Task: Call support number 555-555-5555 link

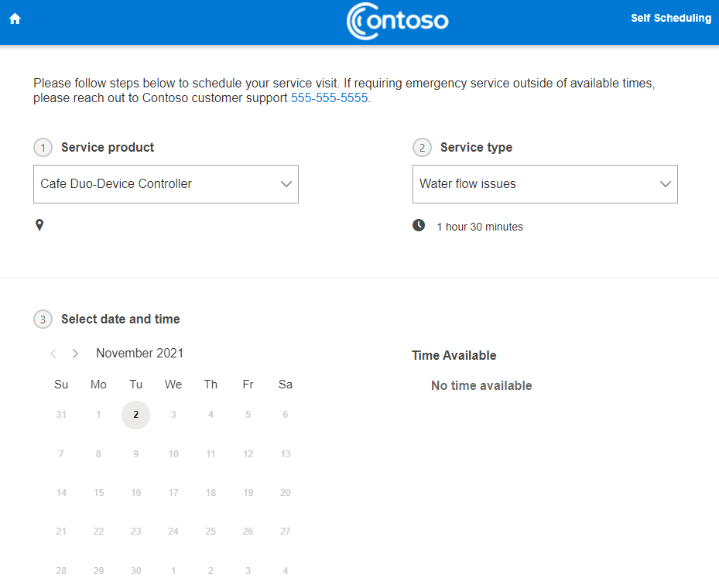Action: pyautogui.click(x=329, y=98)
